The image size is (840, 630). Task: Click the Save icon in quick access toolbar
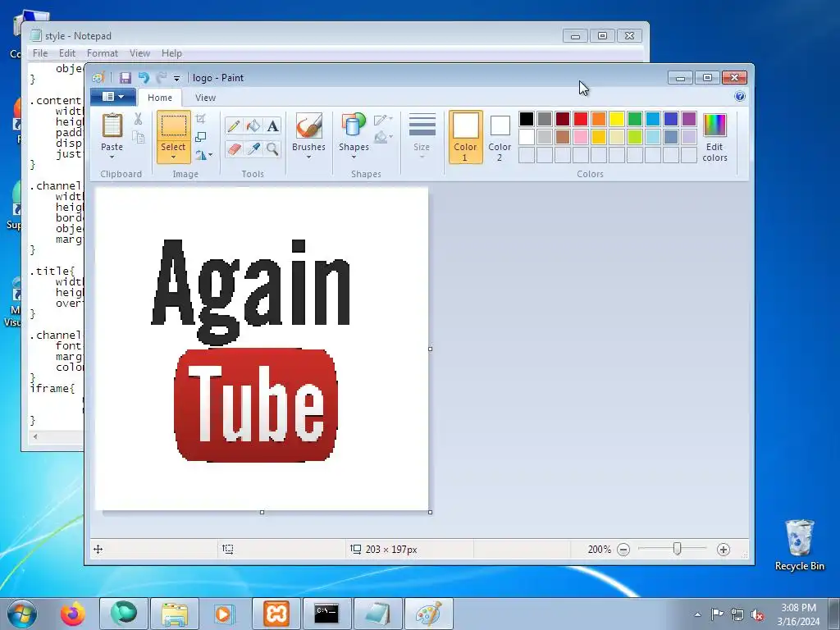[126, 78]
